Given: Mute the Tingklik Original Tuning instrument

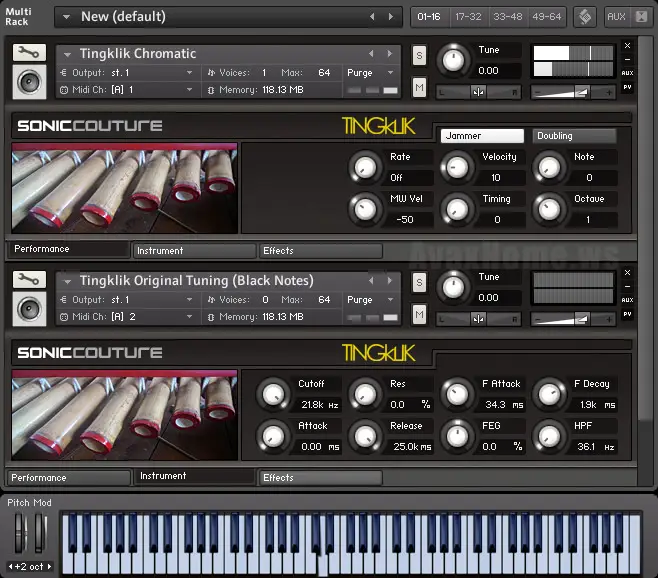Looking at the screenshot, I should coord(419,314).
